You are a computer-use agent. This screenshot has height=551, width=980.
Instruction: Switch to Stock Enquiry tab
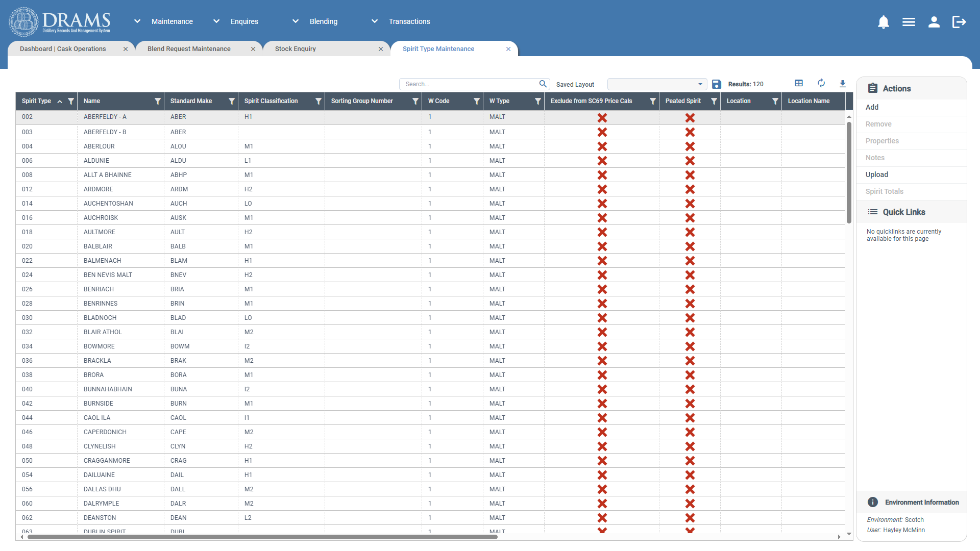pos(296,49)
